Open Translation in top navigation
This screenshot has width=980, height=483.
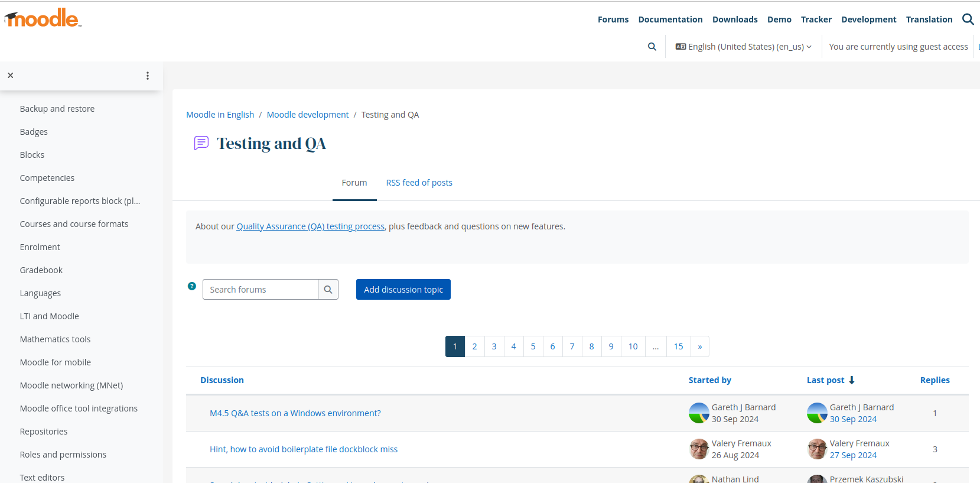(x=929, y=20)
